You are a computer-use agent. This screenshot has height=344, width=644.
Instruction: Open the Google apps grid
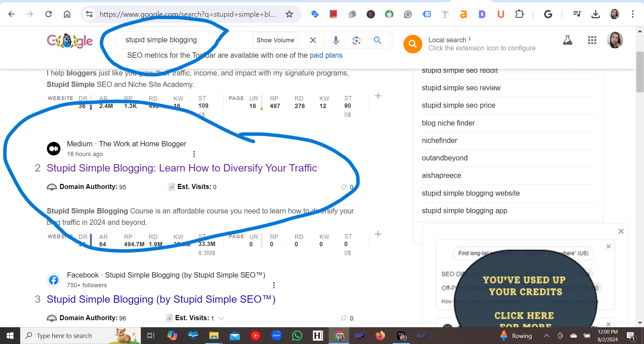pyautogui.click(x=592, y=40)
